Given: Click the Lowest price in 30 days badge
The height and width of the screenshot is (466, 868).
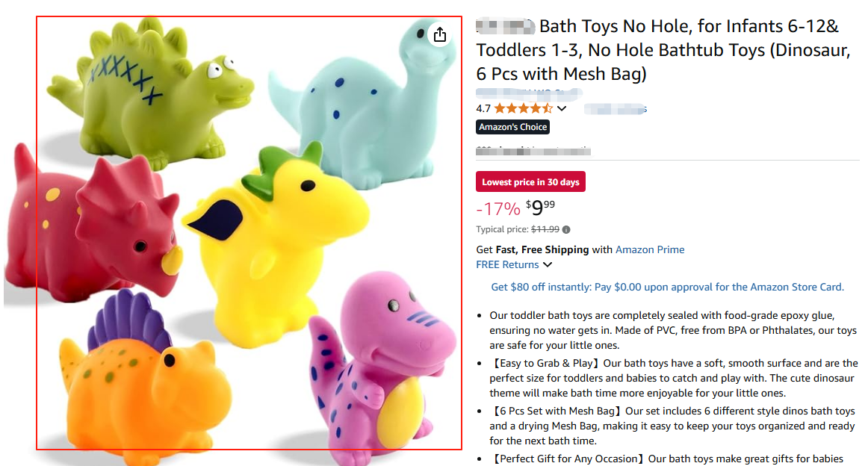Looking at the screenshot, I should (x=530, y=182).
